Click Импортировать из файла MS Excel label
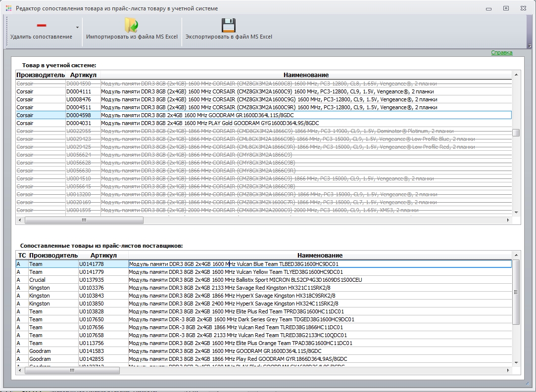Viewport: 536px width, 392px height. pyautogui.click(x=132, y=37)
